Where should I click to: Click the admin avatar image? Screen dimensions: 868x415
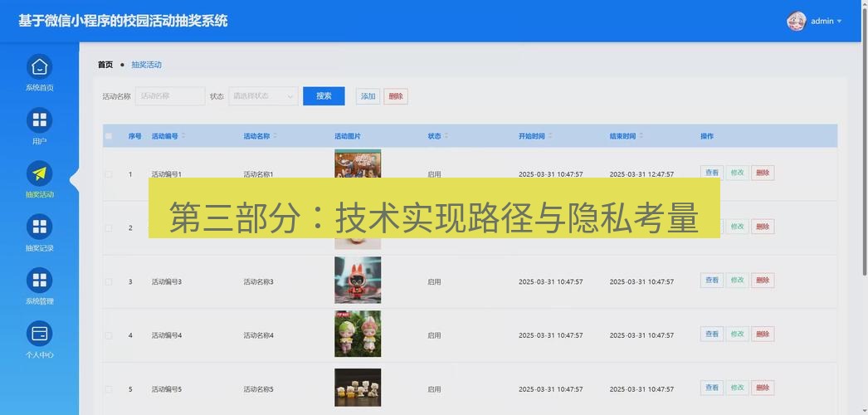(x=796, y=21)
